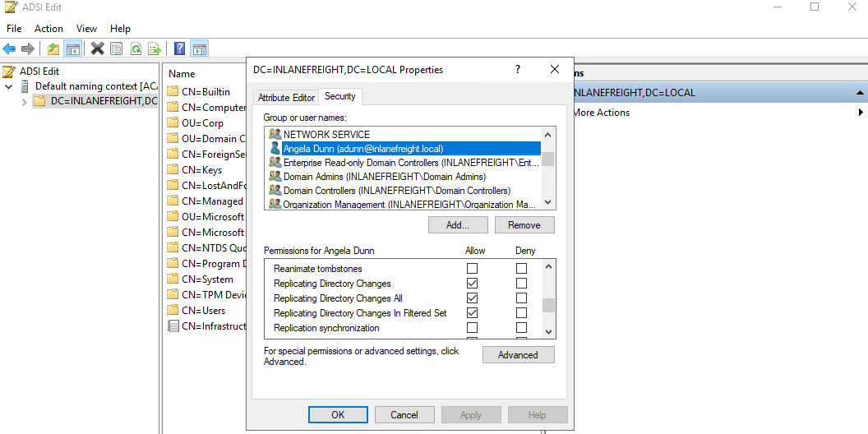The image size is (868, 434).
Task: Check Deny for Replicating Directory Changes
Action: coord(521,284)
